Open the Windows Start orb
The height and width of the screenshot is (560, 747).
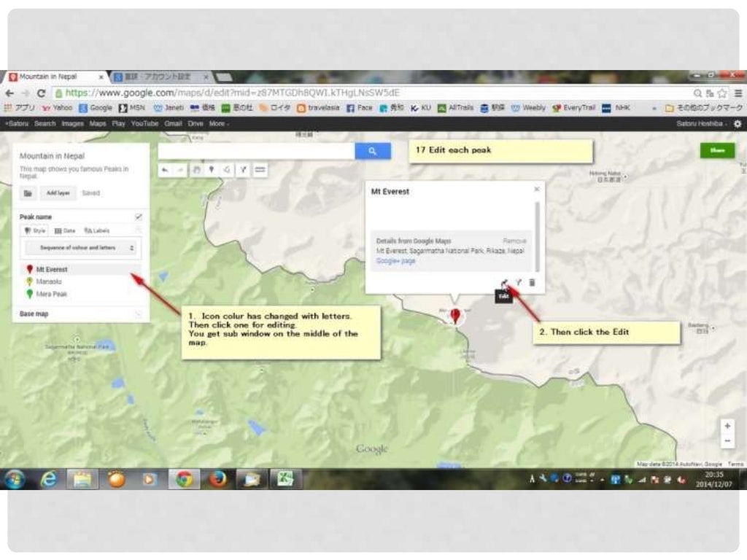click(x=15, y=478)
